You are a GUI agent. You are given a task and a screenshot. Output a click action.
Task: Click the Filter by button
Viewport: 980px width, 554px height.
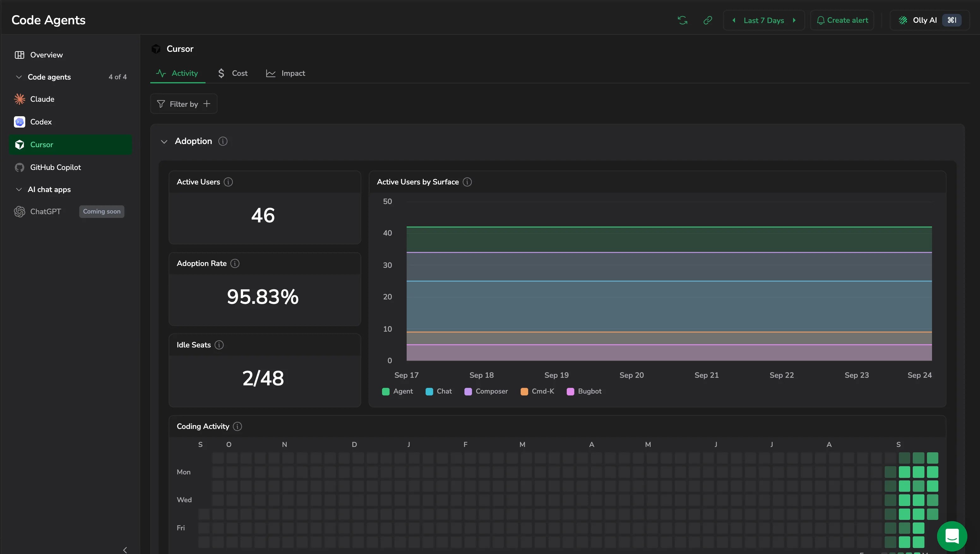coord(184,104)
